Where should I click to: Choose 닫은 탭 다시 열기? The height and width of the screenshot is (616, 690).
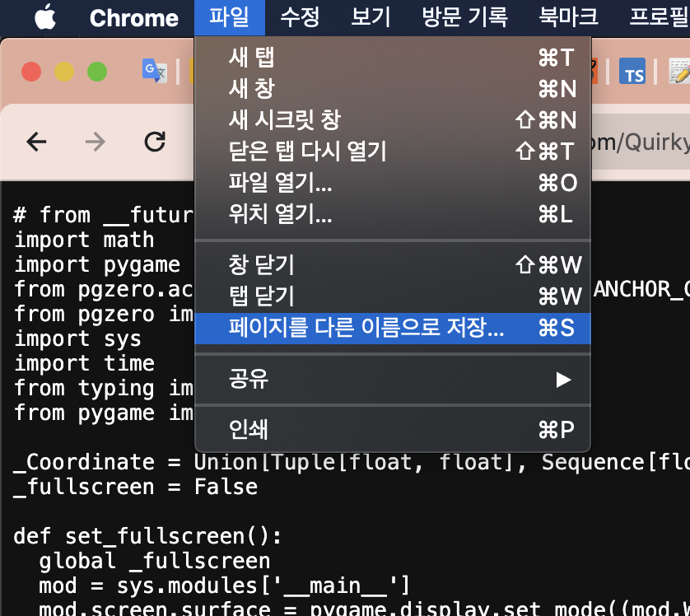pos(307,151)
